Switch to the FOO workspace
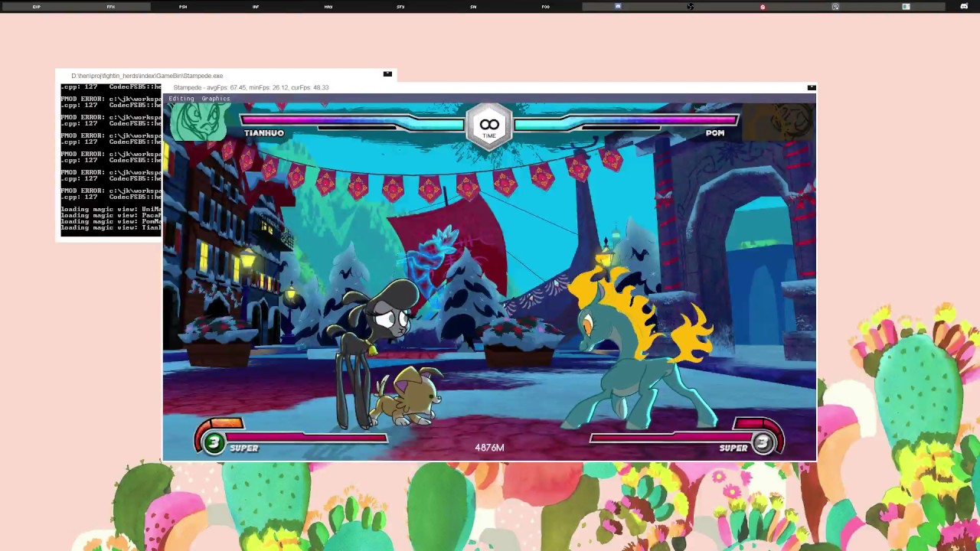Image resolution: width=980 pixels, height=551 pixels. coord(545,6)
